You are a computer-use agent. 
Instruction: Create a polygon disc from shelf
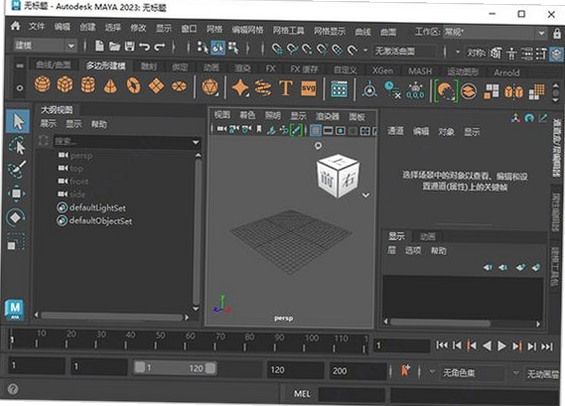179,86
